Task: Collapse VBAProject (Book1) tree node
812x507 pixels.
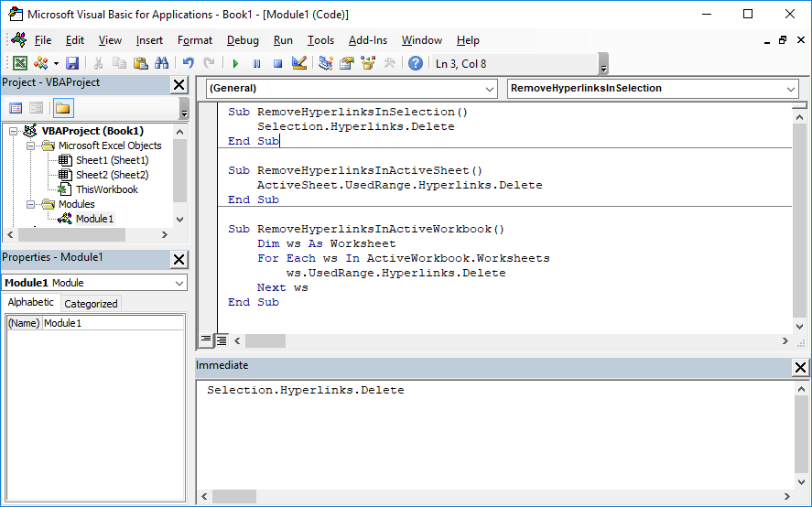Action: (x=14, y=131)
